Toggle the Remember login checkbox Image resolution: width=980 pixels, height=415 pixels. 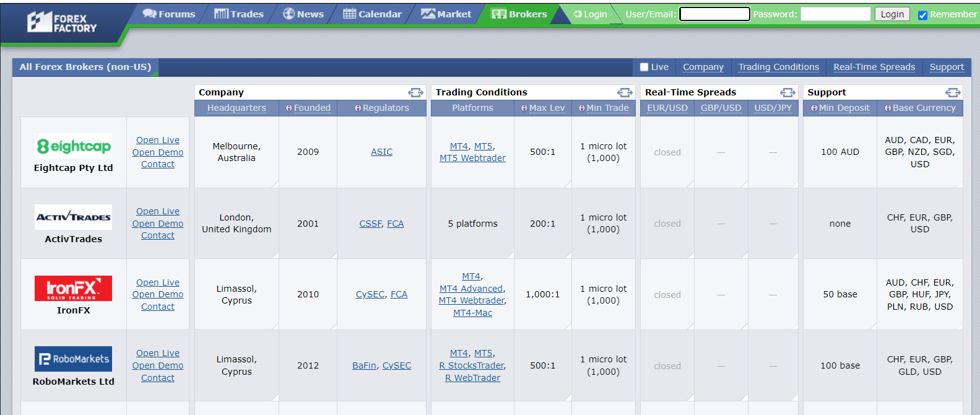[922, 15]
